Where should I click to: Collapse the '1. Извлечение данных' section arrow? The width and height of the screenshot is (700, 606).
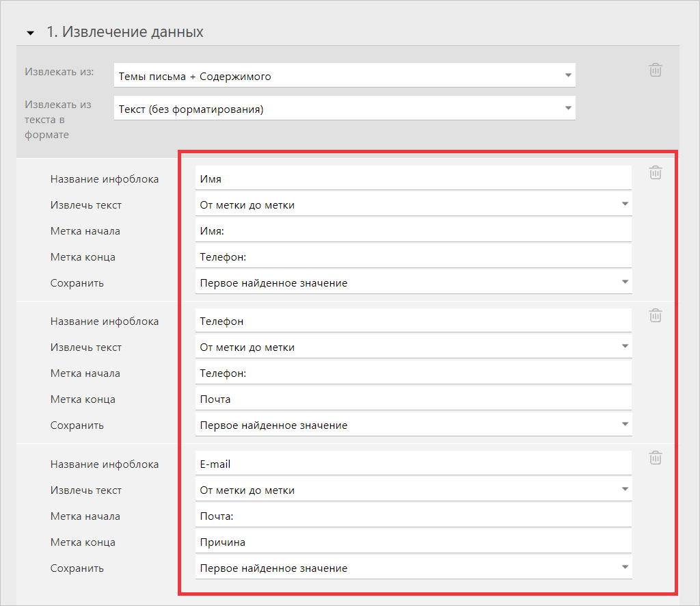pos(30,33)
